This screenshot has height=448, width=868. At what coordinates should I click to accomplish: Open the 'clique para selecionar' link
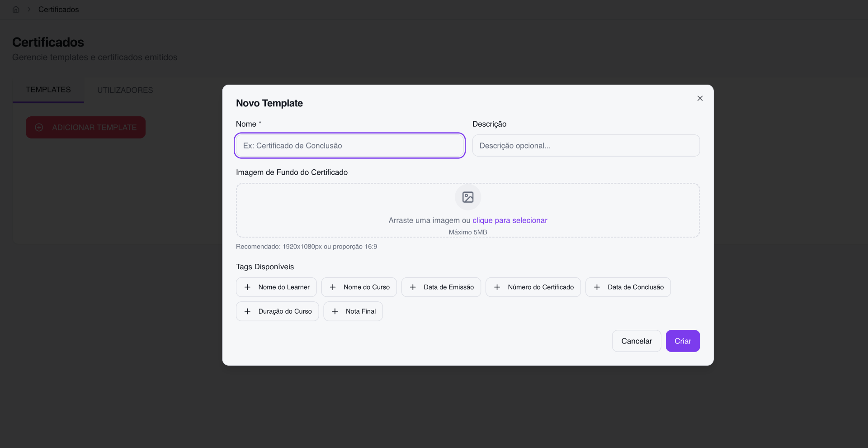510,220
